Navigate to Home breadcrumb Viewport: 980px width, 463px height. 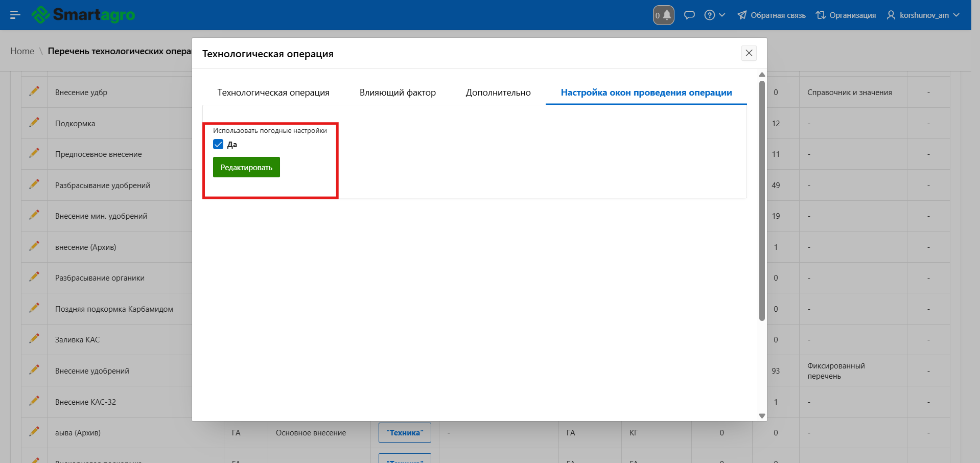pos(22,51)
